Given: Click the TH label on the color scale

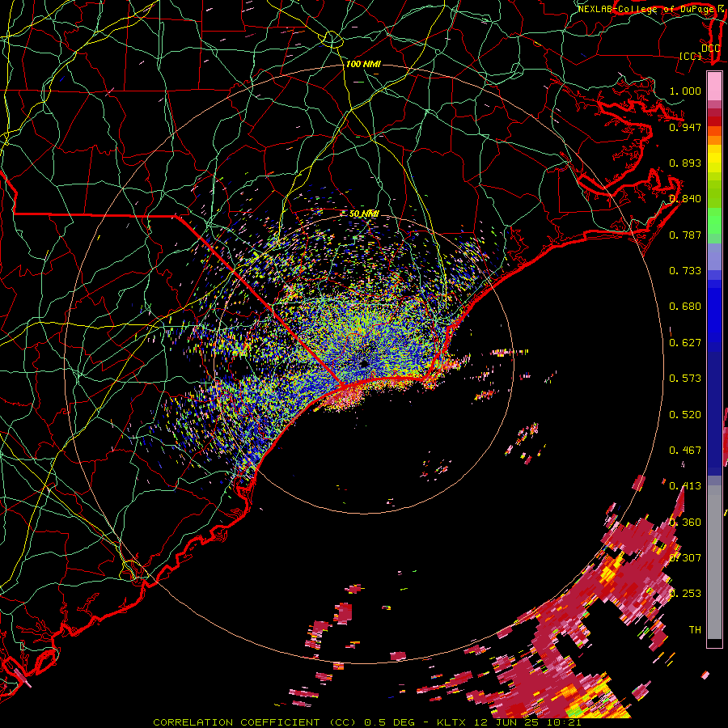Looking at the screenshot, I should [695, 629].
